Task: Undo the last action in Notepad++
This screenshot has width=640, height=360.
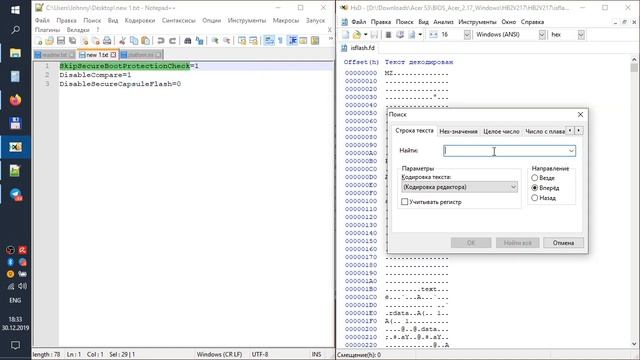Action: coord(161,40)
